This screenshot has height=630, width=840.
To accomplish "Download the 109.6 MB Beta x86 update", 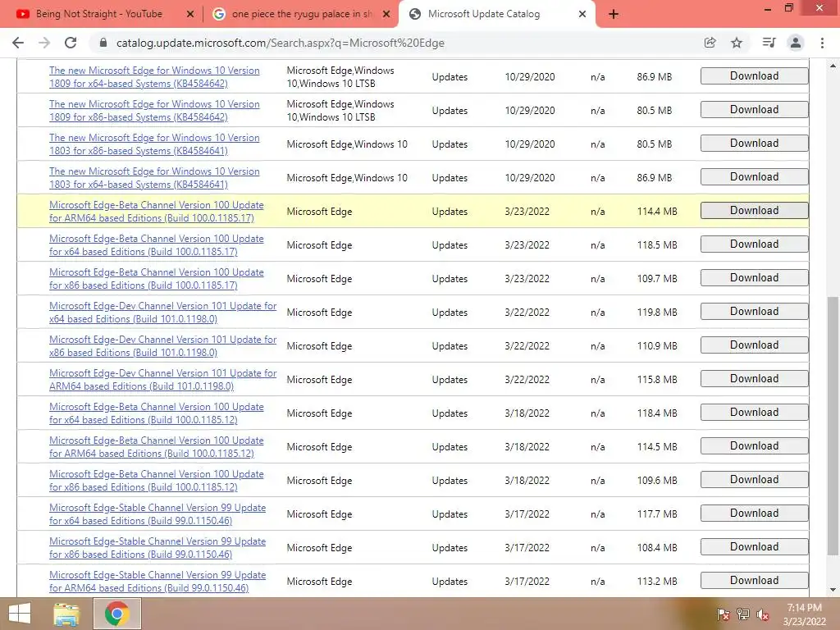I will tap(755, 479).
